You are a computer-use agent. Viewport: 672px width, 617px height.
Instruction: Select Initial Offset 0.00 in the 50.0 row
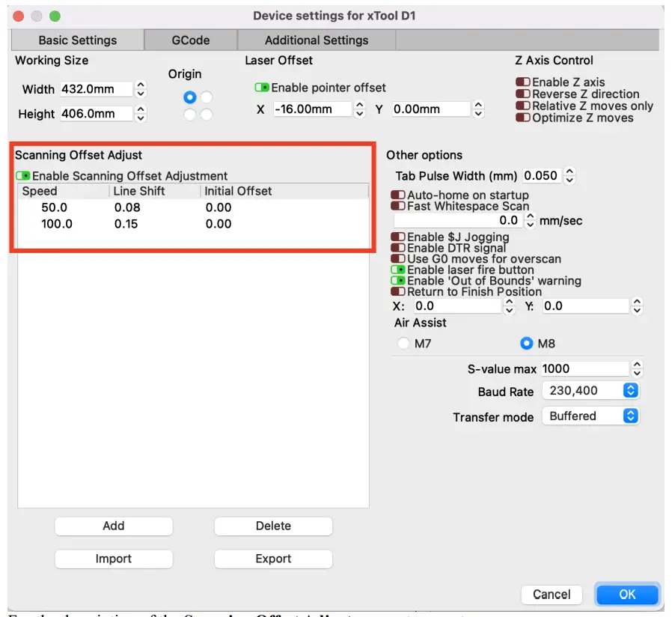point(219,207)
